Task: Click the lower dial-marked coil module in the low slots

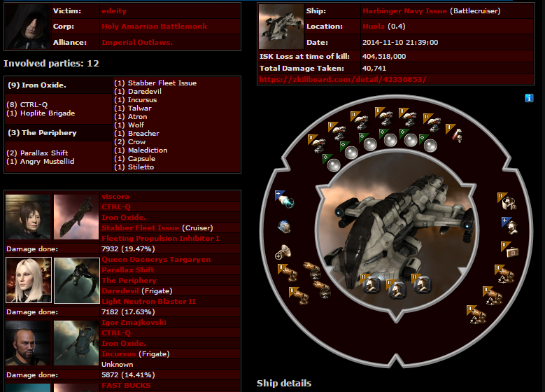Action: pos(322,290)
